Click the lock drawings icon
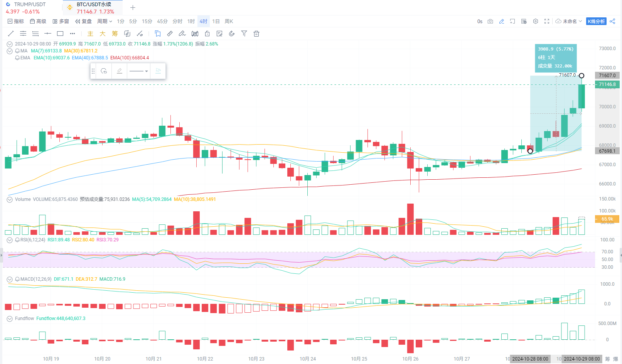 [207, 34]
